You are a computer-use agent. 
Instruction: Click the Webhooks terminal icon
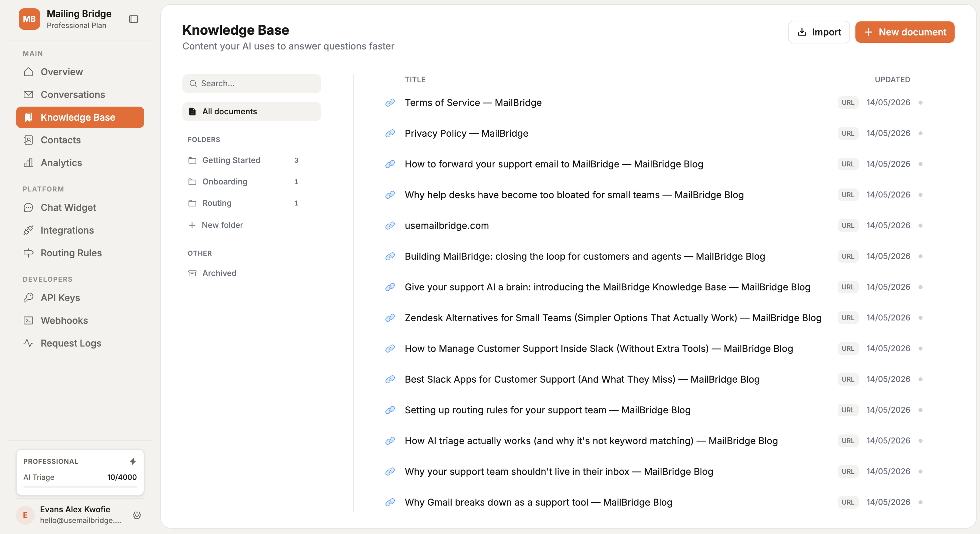coord(28,320)
